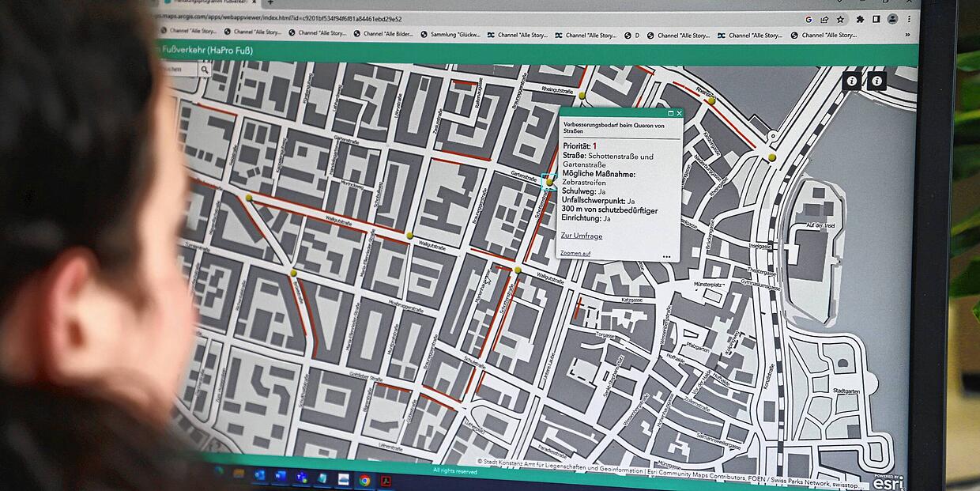This screenshot has height=491, width=980.
Task: Open the bookmark labeled 'D'
Action: pos(632,36)
